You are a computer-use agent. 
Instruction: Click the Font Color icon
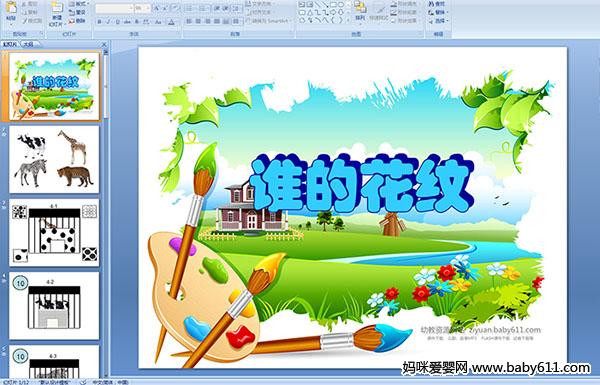(171, 22)
